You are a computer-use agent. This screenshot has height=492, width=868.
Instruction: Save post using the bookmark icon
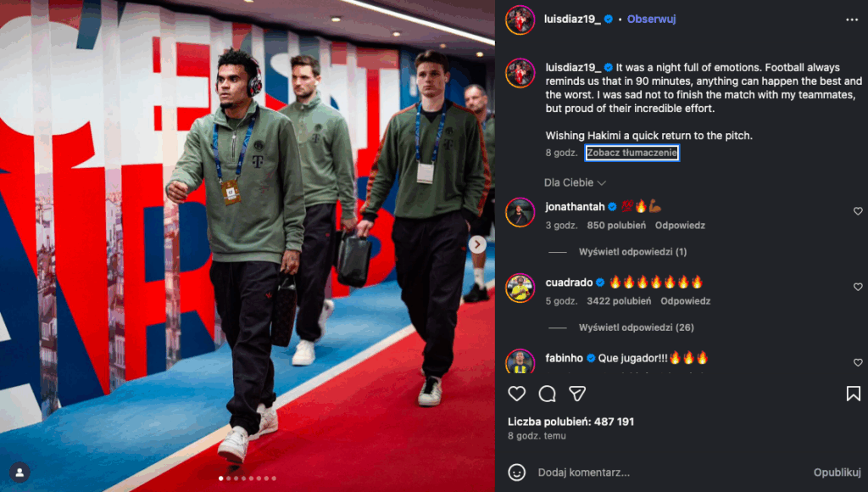point(853,394)
